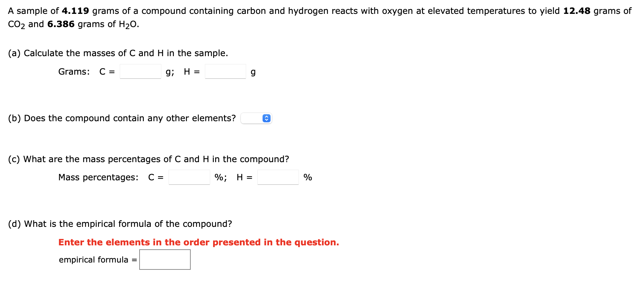Image resolution: width=644 pixels, height=282 pixels.
Task: Click the grams of C input field
Action: [140, 71]
